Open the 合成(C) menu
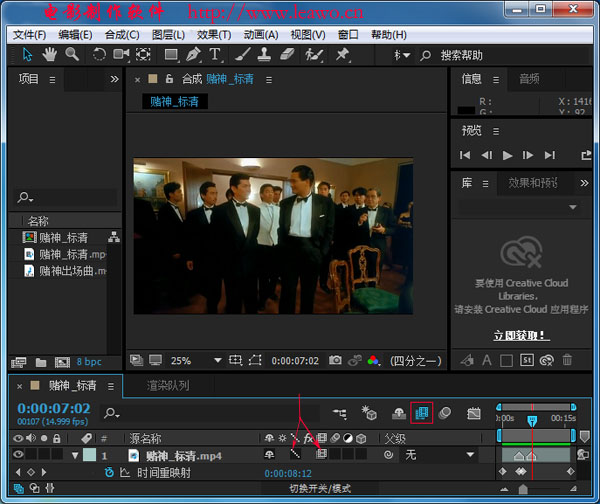The image size is (600, 504). 122,35
